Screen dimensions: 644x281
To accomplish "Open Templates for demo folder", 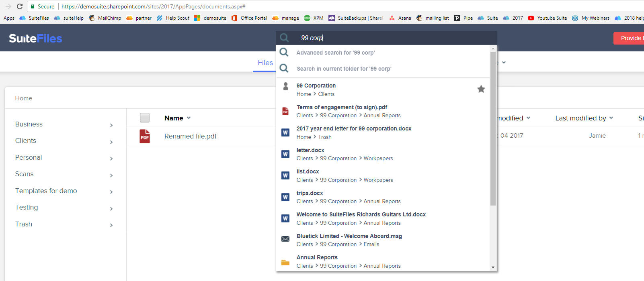I will coord(46,191).
